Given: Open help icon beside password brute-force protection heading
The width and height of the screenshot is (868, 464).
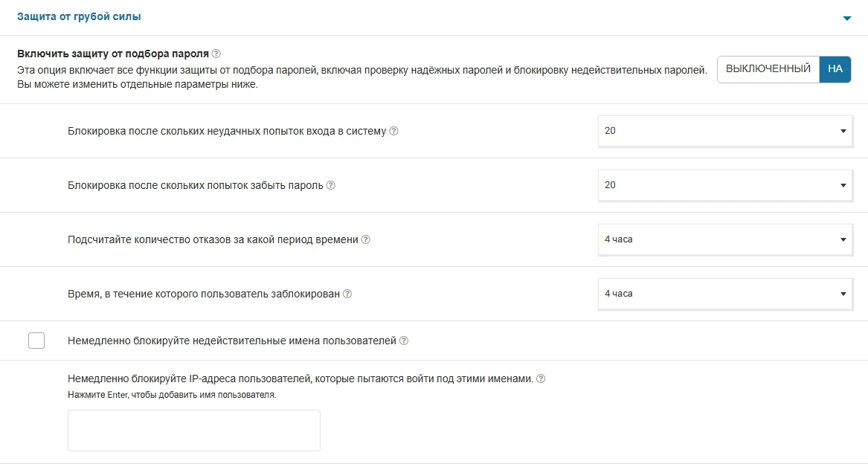Looking at the screenshot, I should 216,54.
